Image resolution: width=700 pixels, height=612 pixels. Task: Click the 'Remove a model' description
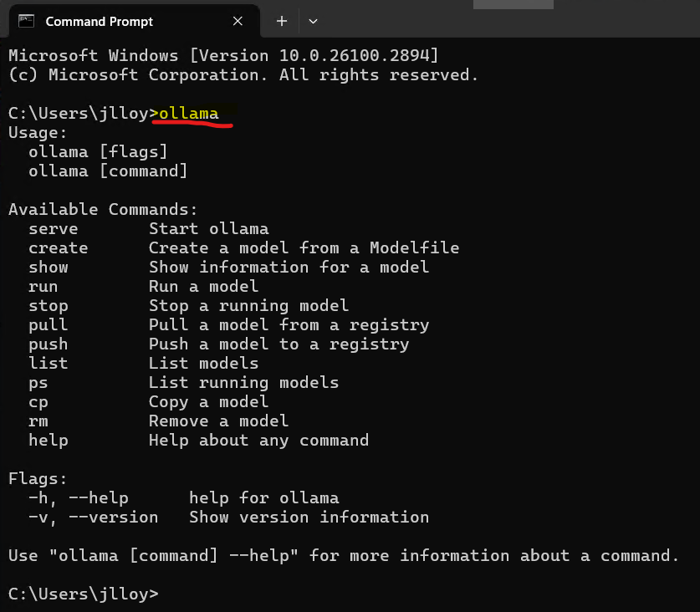tap(219, 421)
